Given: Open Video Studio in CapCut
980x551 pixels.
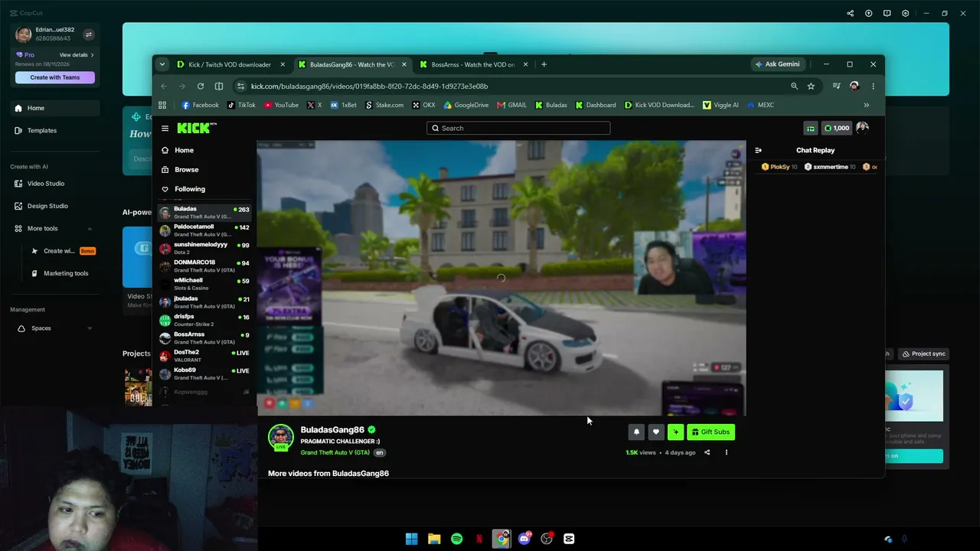Looking at the screenshot, I should coord(54,184).
